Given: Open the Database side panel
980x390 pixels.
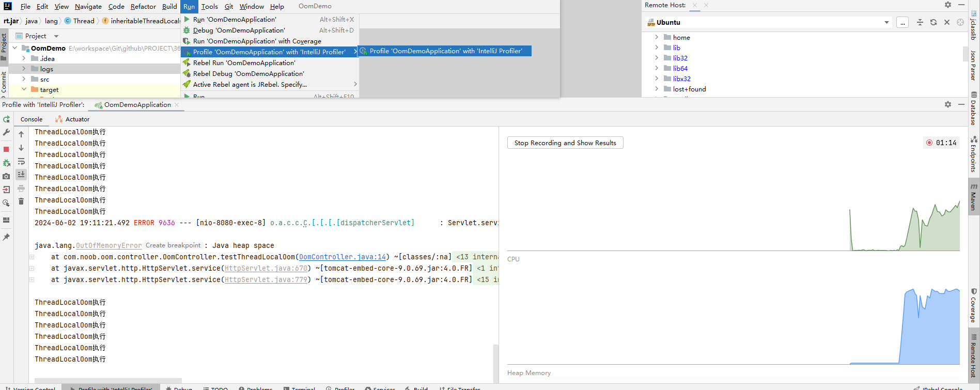Looking at the screenshot, I should point(974,108).
